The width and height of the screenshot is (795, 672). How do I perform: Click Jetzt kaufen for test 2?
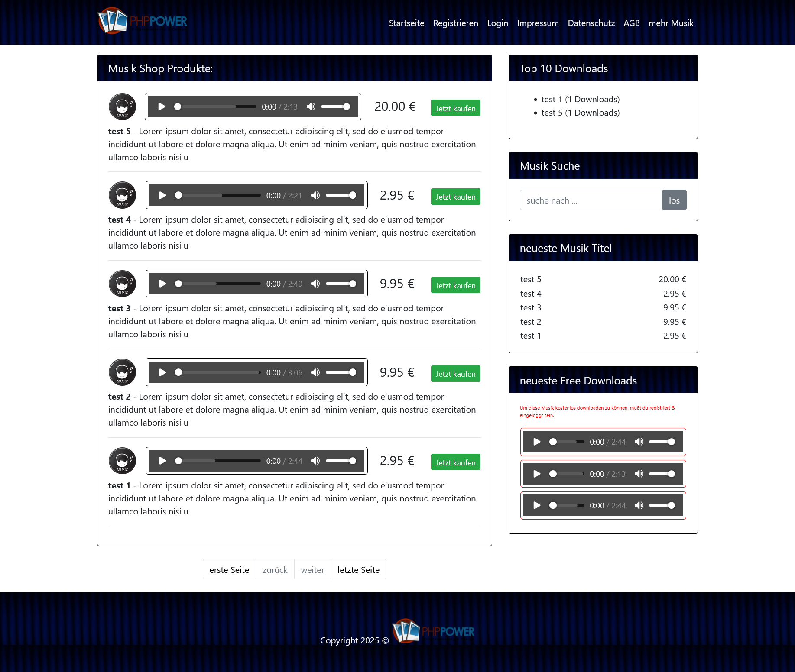[x=455, y=374]
